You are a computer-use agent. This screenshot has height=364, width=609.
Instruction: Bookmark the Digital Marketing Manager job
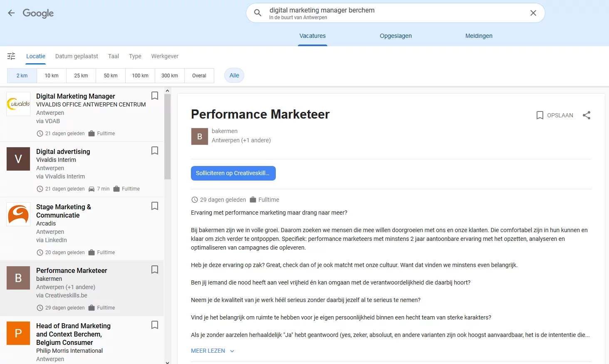point(155,96)
